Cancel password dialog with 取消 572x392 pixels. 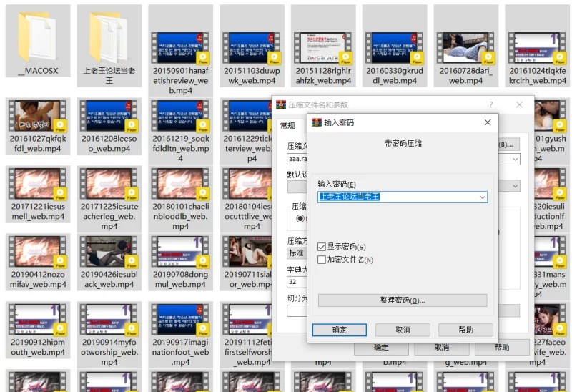point(403,330)
